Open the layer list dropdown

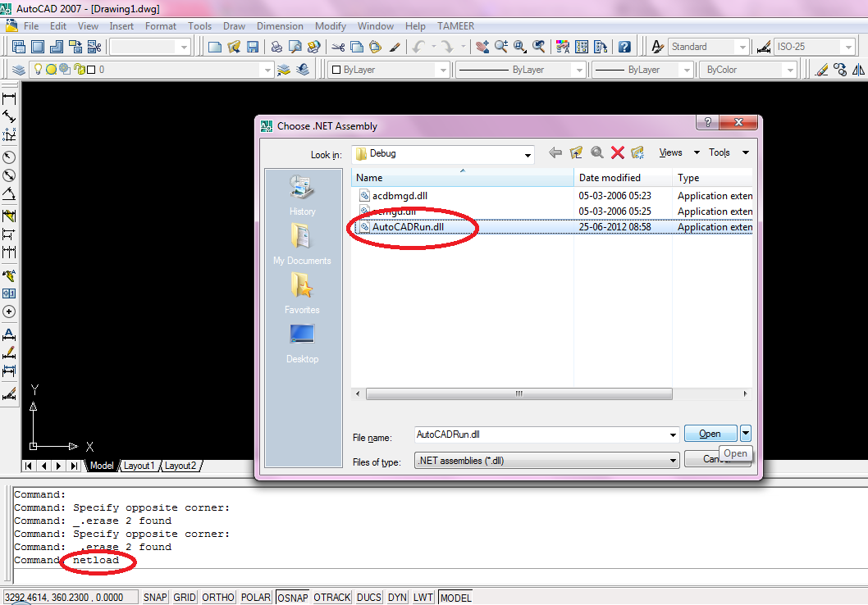pos(267,70)
